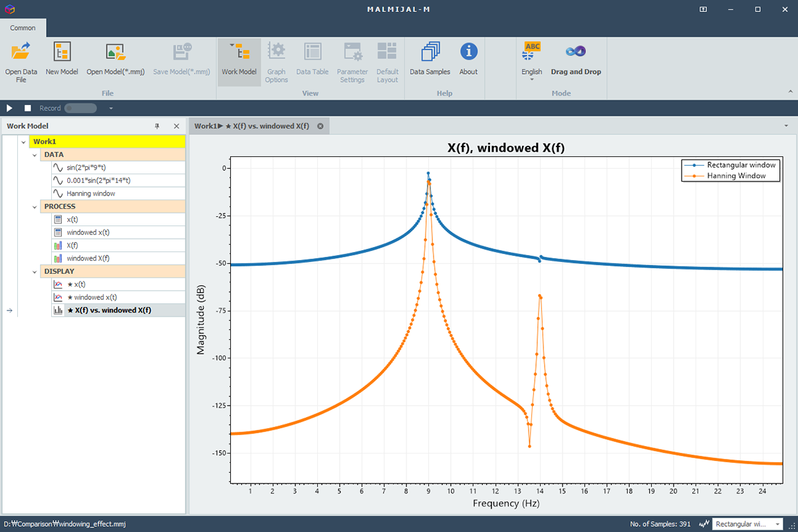Click the ribbon display options title-bar icon
The width and height of the screenshot is (798, 532).
coord(704,9)
